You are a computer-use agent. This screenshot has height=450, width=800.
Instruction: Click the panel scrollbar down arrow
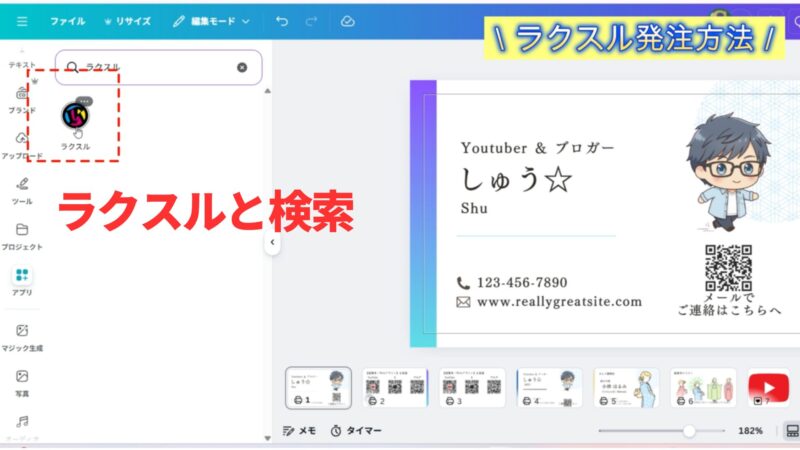coord(267,438)
